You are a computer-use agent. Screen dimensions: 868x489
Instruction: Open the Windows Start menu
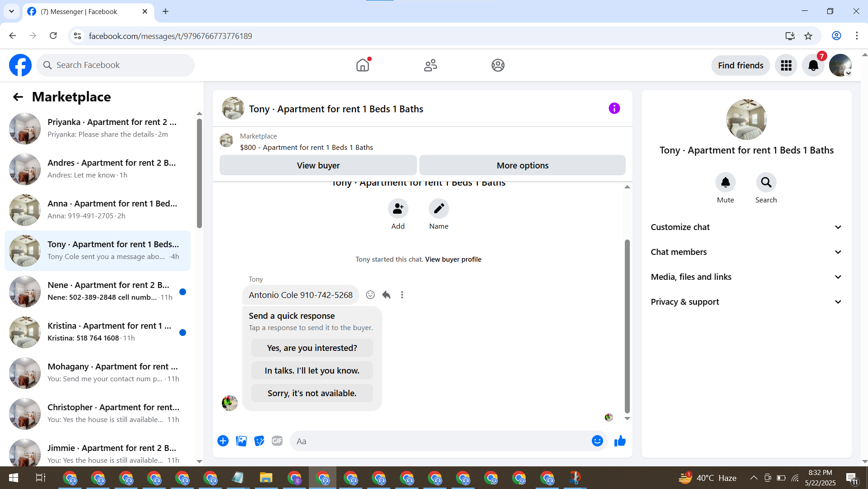pos(14,478)
